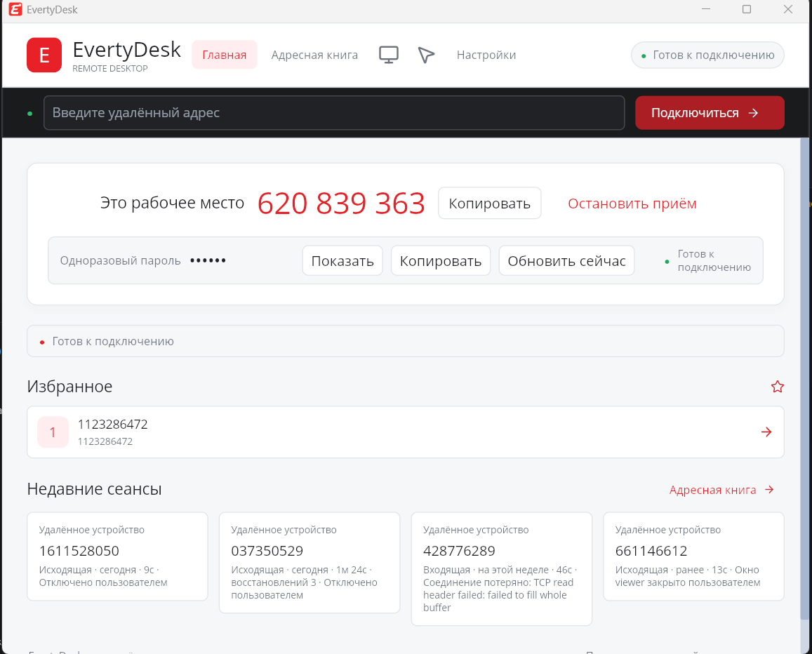Copy the one-time password
The image size is (812, 654).
point(440,260)
